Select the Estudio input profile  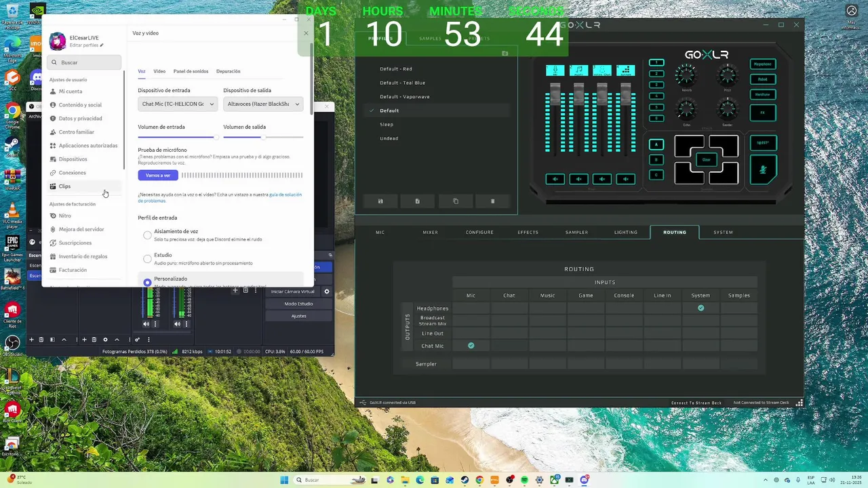coord(147,259)
